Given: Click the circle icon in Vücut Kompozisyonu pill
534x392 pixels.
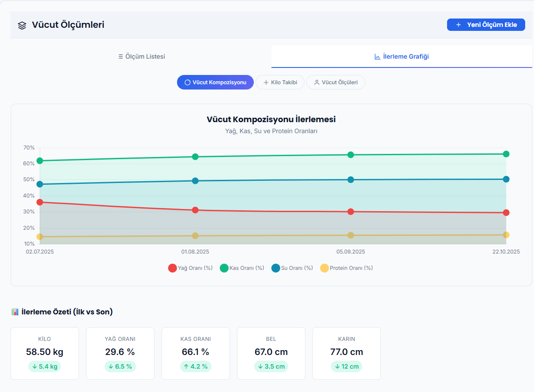Looking at the screenshot, I should [x=187, y=82].
